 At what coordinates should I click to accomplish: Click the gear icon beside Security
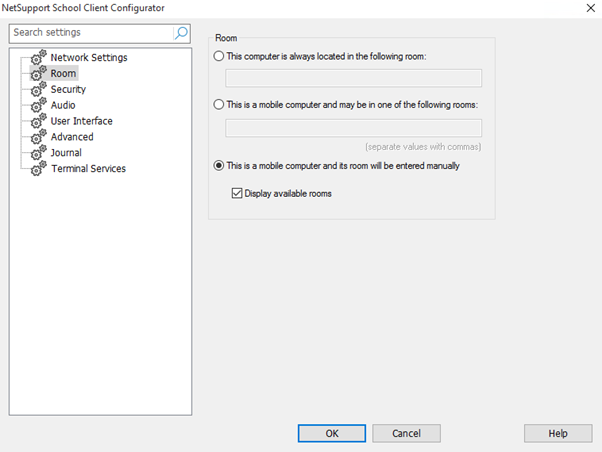coord(39,89)
